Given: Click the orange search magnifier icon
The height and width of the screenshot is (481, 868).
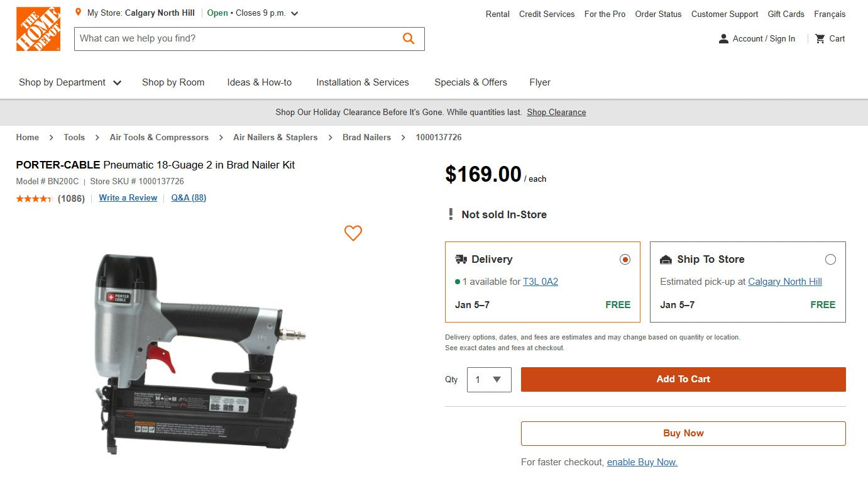Looking at the screenshot, I should pos(409,38).
